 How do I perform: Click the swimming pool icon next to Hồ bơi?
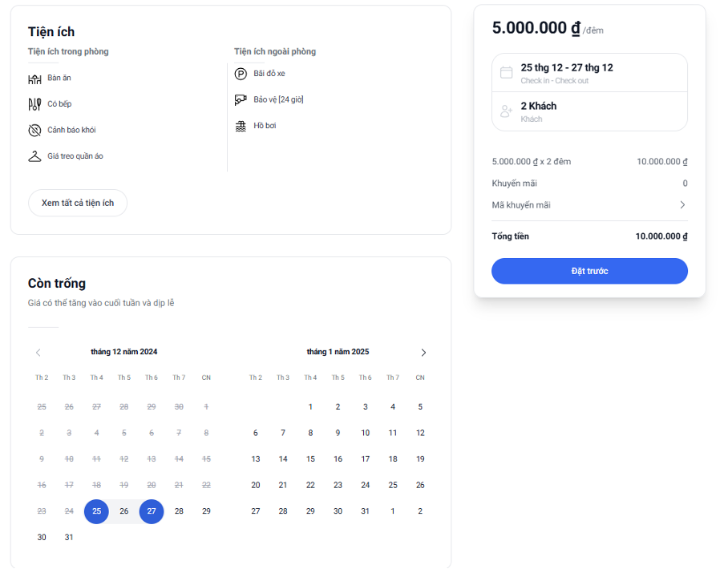click(241, 127)
